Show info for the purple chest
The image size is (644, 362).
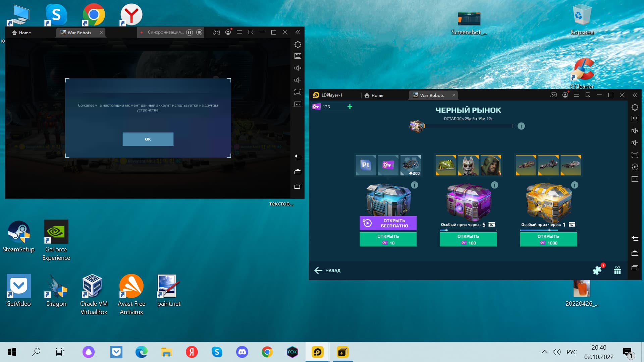(495, 185)
